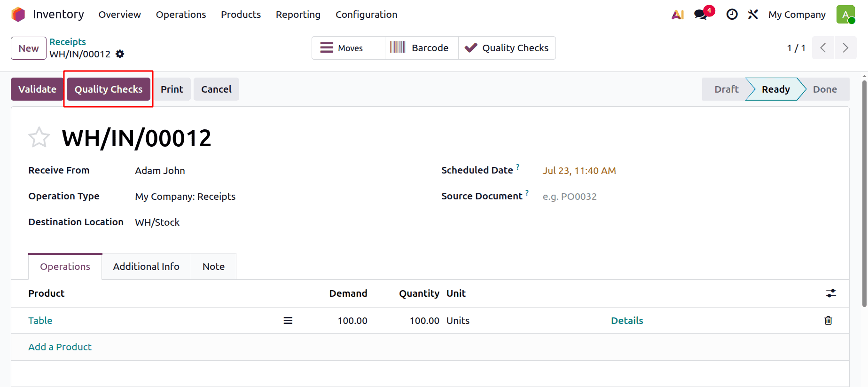Click the Quantity column header
Image resolution: width=868 pixels, height=387 pixels.
pyautogui.click(x=419, y=293)
